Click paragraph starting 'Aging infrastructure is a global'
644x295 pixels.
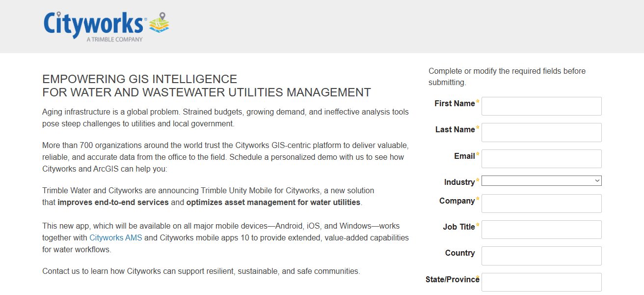(x=225, y=118)
